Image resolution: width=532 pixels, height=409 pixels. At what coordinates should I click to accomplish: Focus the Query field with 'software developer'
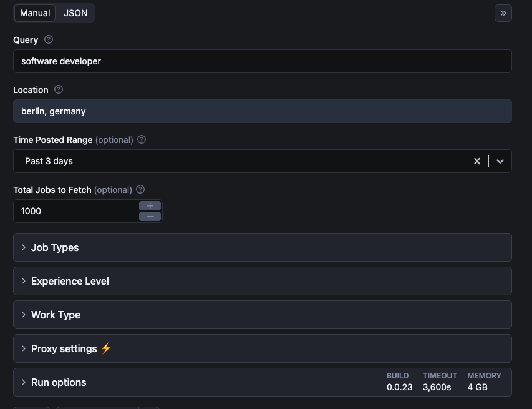263,61
